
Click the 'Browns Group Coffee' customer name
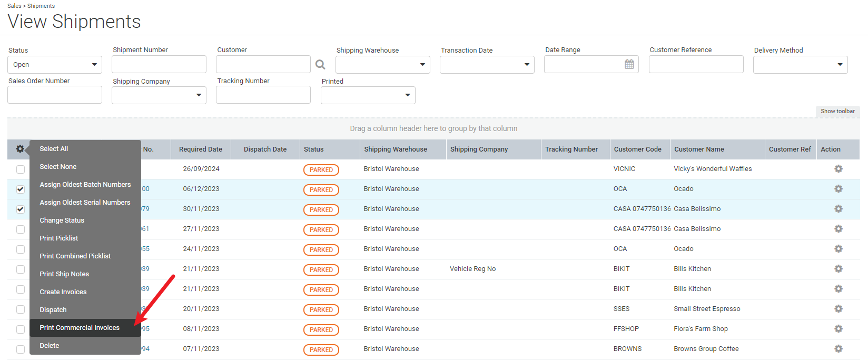(x=706, y=349)
